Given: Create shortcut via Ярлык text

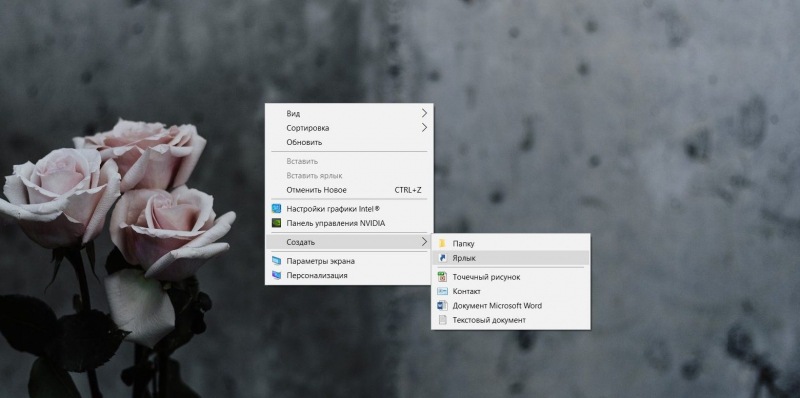Looking at the screenshot, I should [x=464, y=258].
